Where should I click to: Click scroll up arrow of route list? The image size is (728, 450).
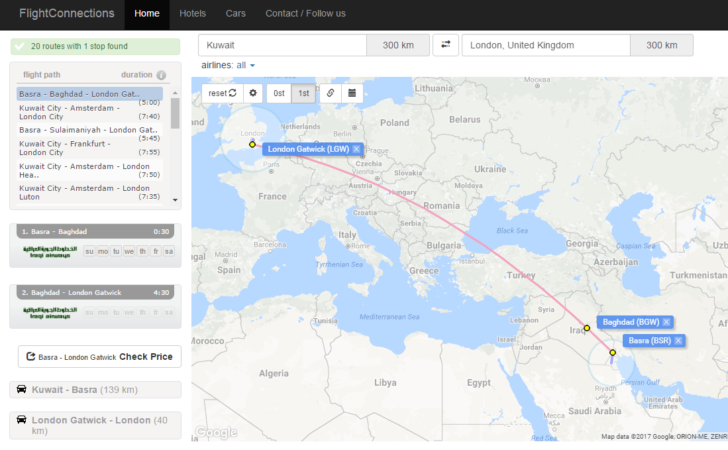175,93
